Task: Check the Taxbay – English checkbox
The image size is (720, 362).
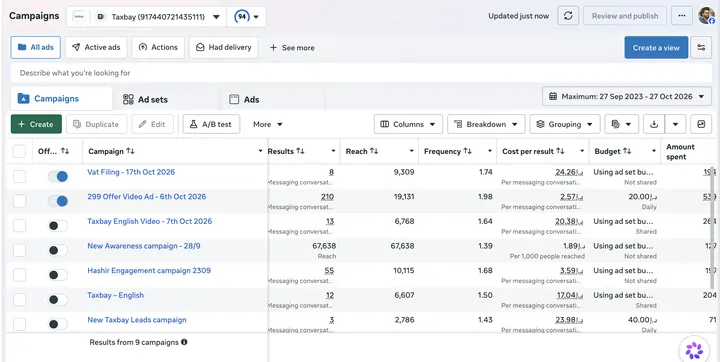Action: tap(19, 300)
